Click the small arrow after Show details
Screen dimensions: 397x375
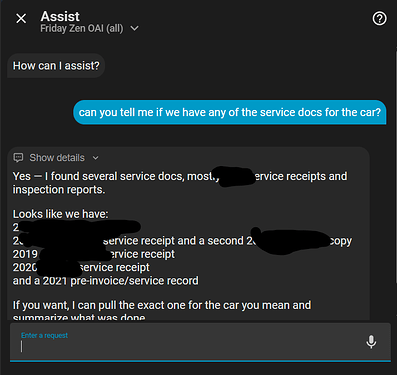point(95,158)
